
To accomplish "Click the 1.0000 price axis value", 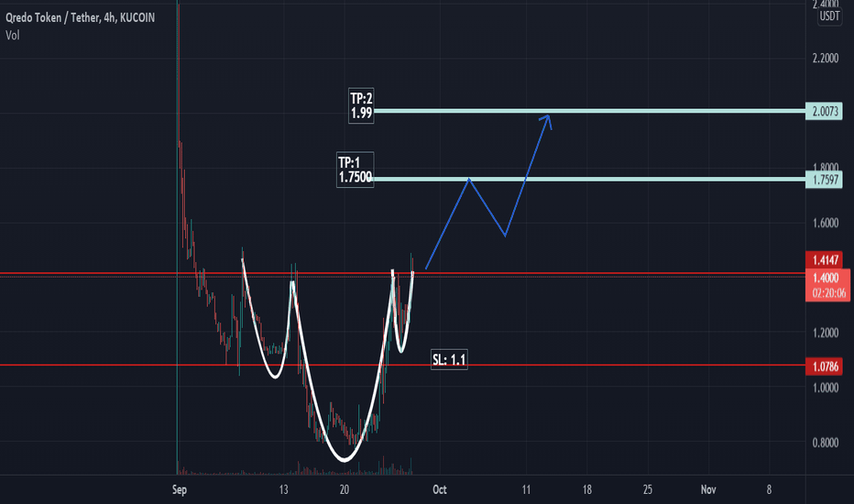I will 825,388.
